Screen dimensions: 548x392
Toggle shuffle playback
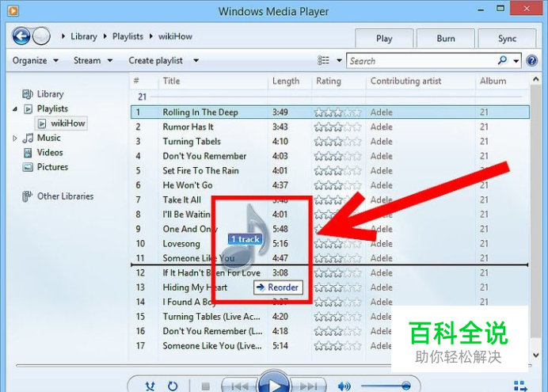tap(150, 386)
